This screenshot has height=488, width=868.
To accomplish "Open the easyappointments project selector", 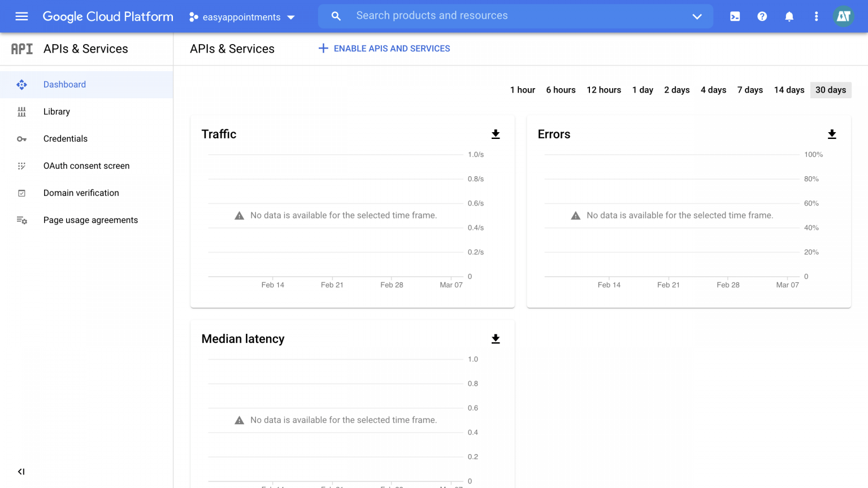I will [242, 17].
